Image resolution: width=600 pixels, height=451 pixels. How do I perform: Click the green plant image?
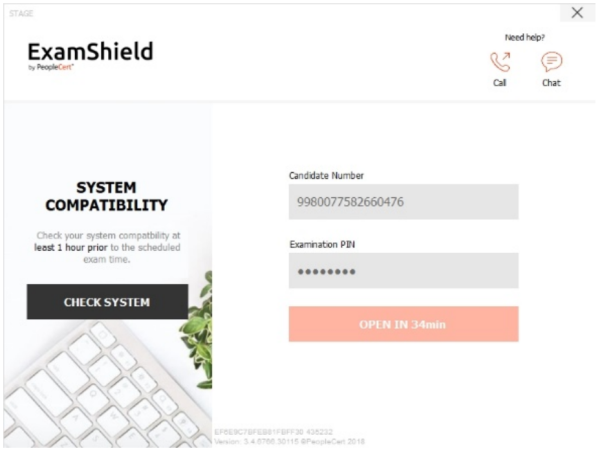click(198, 320)
